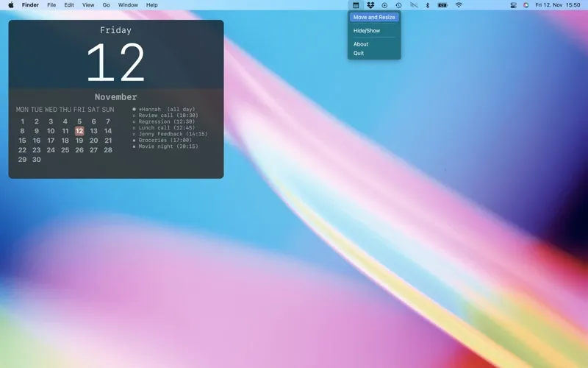Select date 13 in the calendar grid

click(94, 131)
